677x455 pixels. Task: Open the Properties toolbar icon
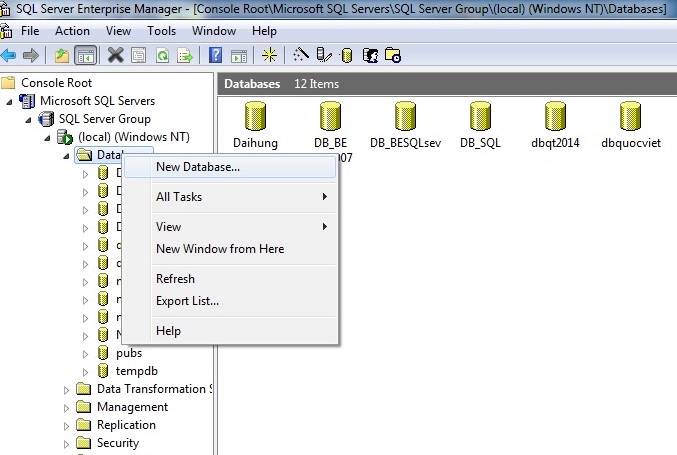(139, 55)
